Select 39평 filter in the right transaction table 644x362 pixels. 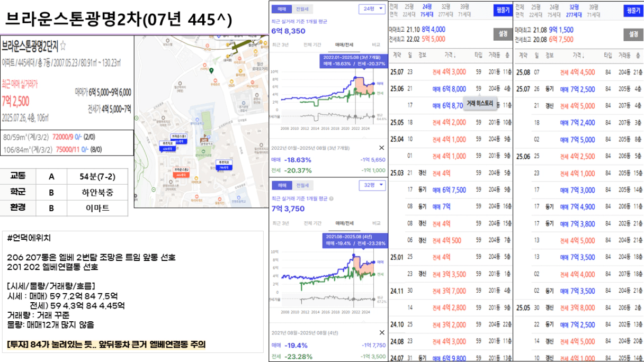595,11
